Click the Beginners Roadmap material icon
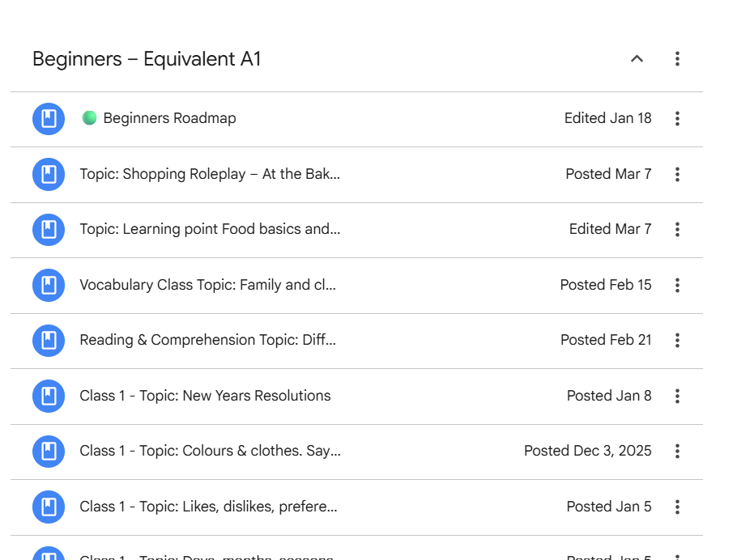This screenshot has width=737, height=560. click(x=49, y=119)
